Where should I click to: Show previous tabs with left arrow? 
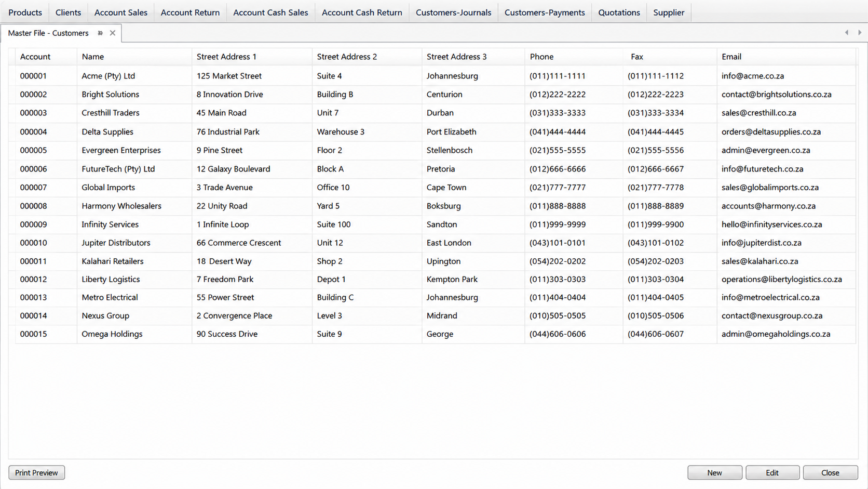[x=847, y=32]
